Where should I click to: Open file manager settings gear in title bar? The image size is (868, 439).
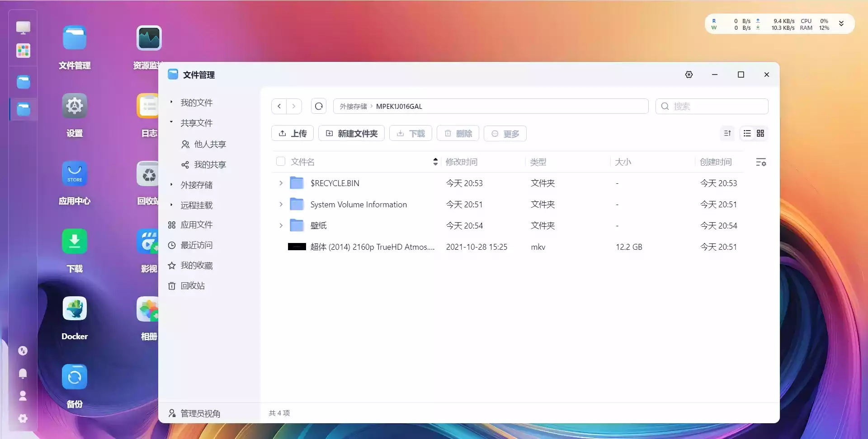pyautogui.click(x=689, y=75)
